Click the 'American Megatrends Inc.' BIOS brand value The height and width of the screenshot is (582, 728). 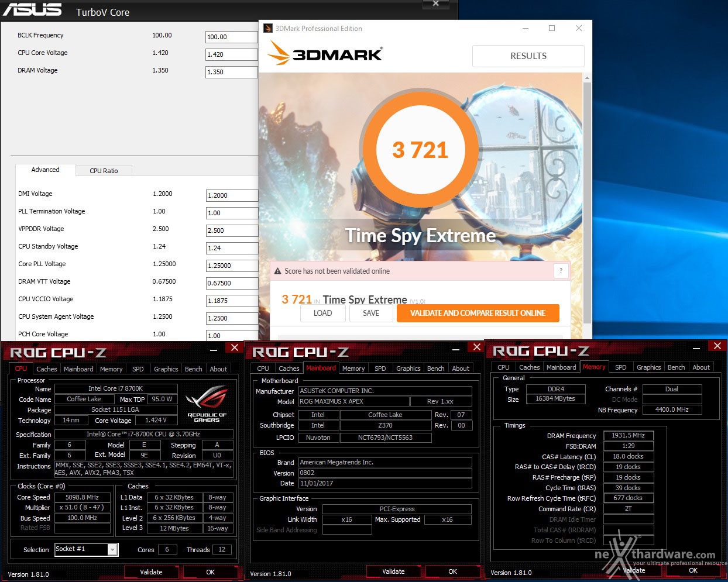click(385, 462)
